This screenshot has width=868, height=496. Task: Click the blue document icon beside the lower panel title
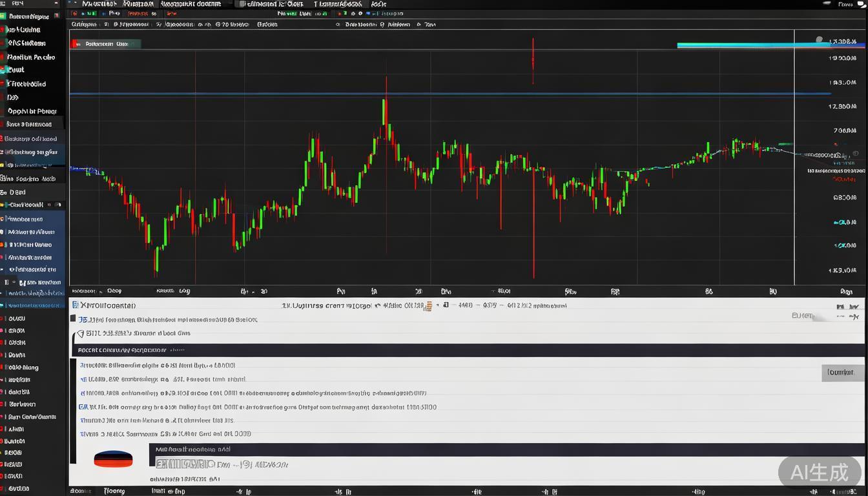click(75, 305)
